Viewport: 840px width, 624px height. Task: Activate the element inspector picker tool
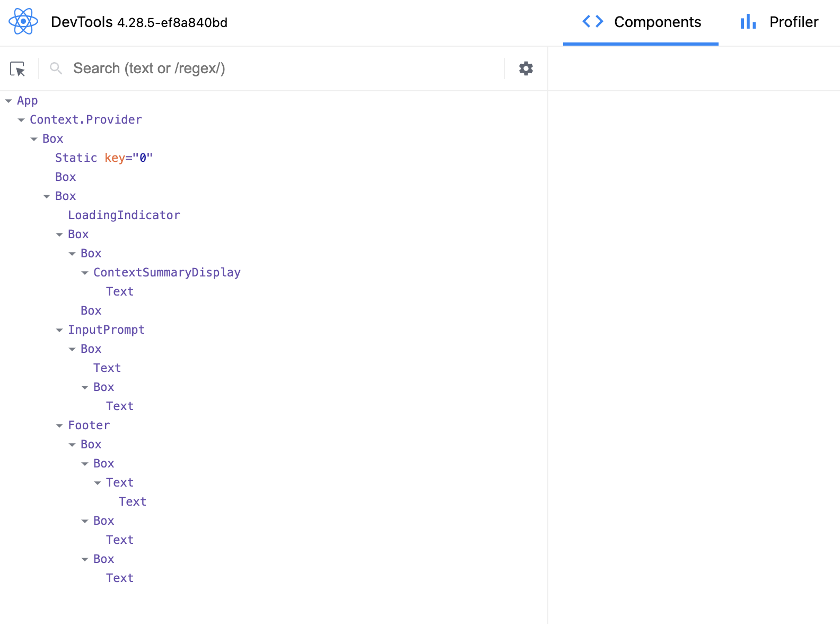pos(17,69)
